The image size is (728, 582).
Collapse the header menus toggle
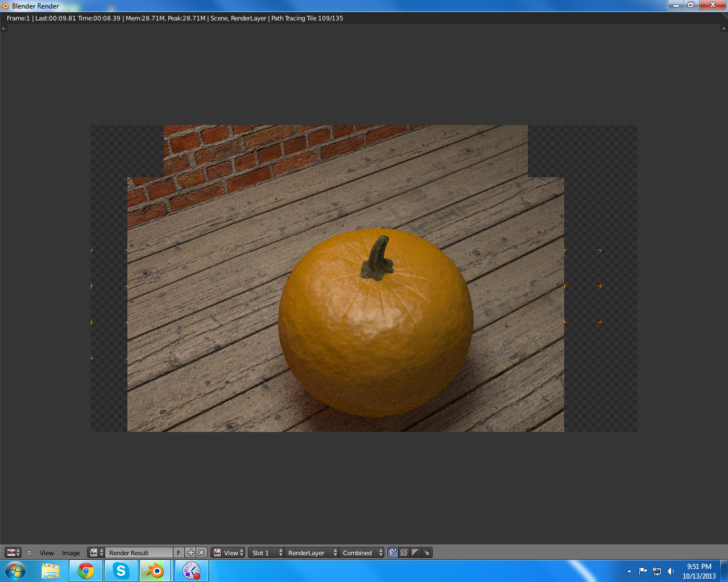coord(29,552)
